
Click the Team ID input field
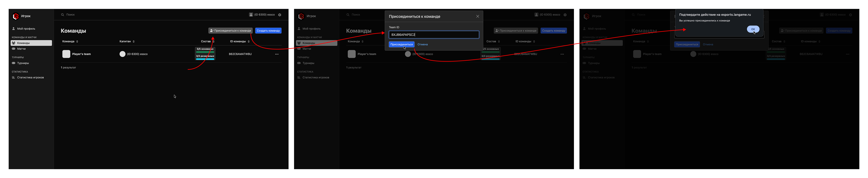433,35
